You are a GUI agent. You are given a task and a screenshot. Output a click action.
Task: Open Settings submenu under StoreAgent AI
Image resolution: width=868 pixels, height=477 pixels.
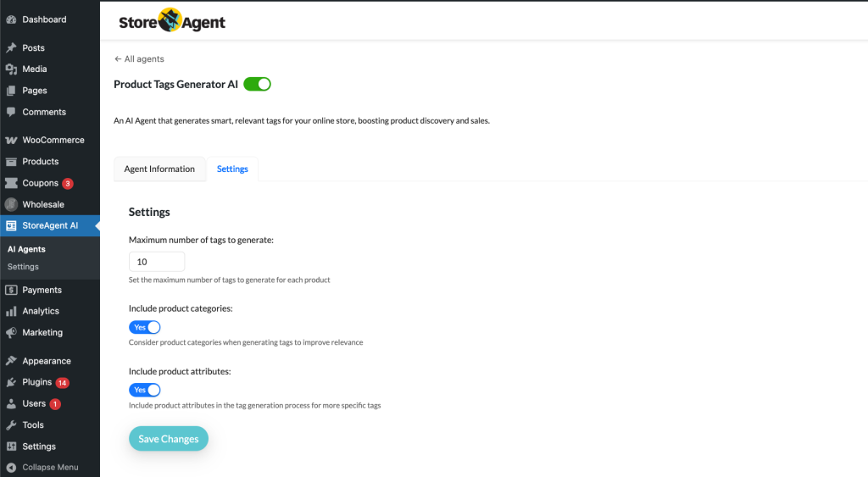(23, 267)
